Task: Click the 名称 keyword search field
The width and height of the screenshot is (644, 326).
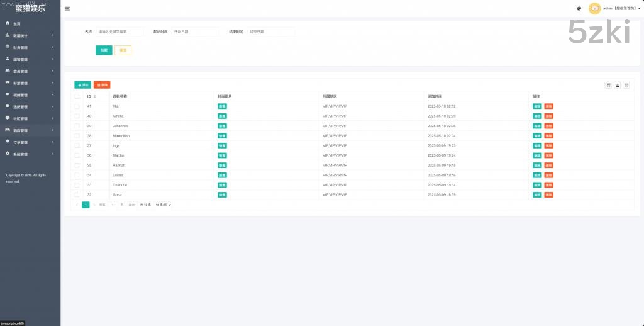Action: click(119, 31)
